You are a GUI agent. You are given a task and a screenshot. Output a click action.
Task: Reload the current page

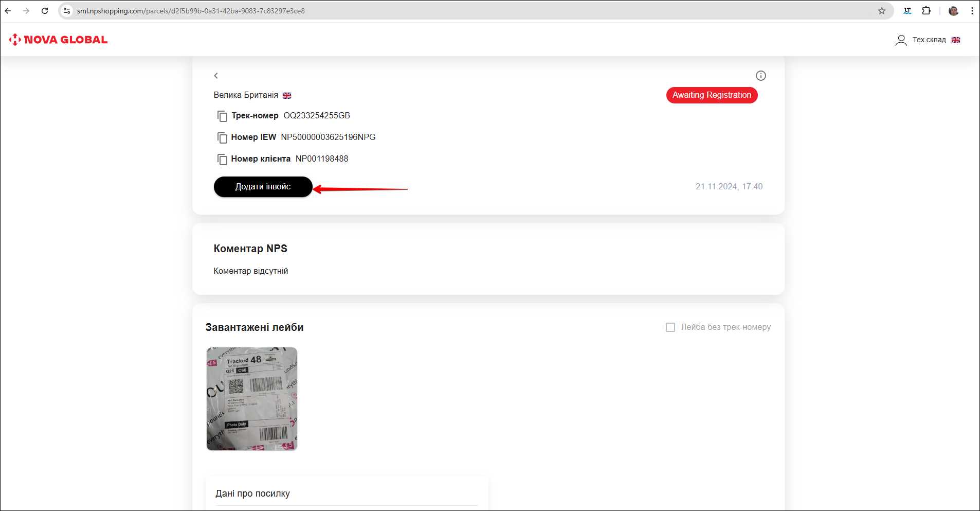[x=45, y=11]
